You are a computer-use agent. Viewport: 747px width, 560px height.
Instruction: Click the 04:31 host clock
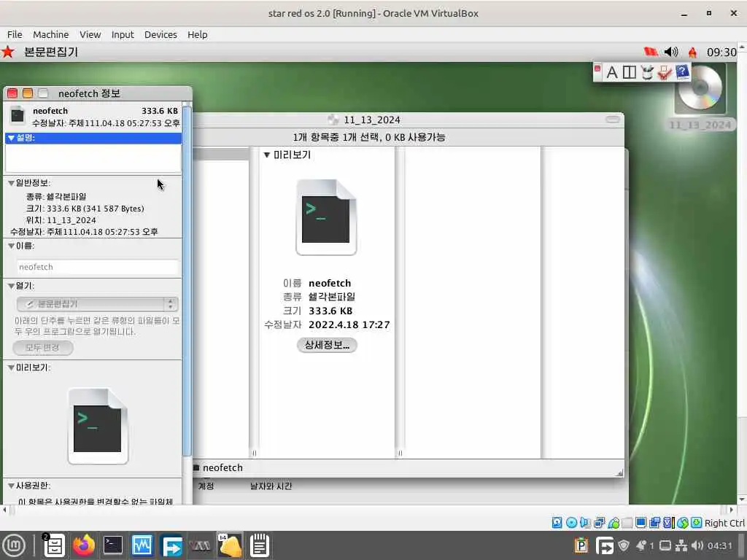[x=719, y=545]
